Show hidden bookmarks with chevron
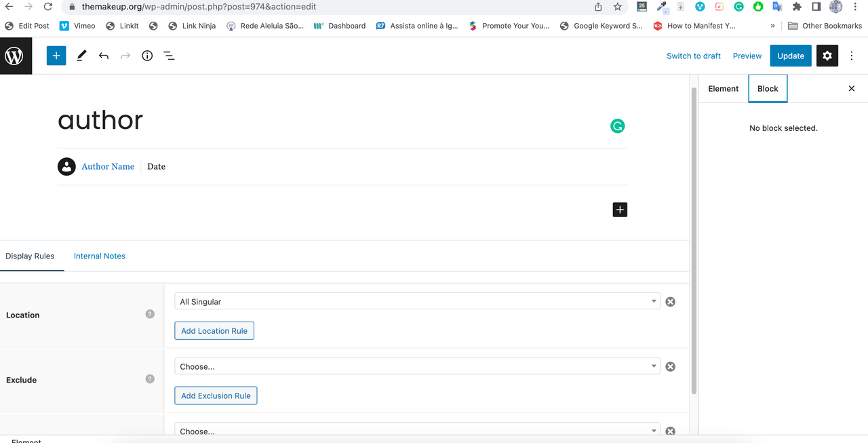 772,26
